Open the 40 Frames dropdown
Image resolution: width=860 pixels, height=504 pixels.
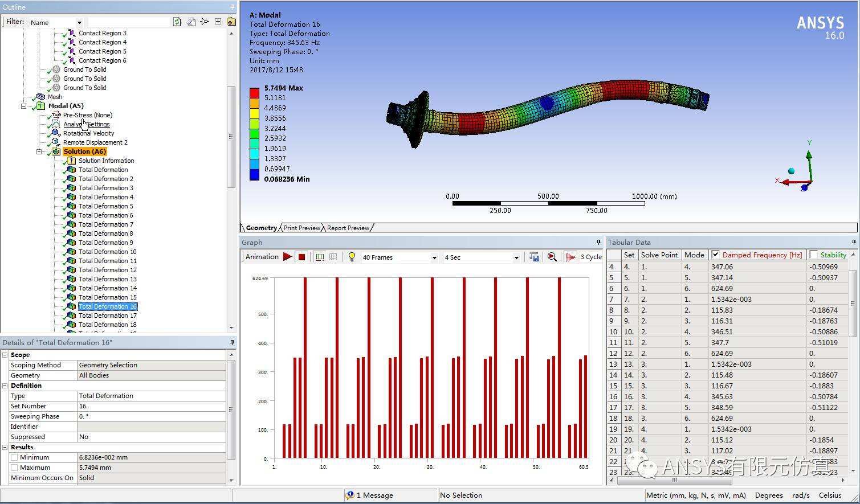[x=399, y=257]
